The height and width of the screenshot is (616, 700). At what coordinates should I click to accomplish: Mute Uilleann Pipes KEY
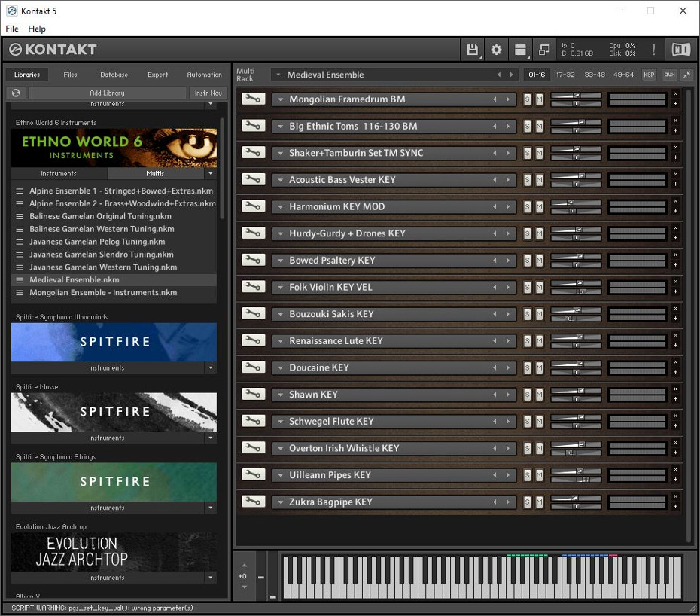tap(539, 475)
